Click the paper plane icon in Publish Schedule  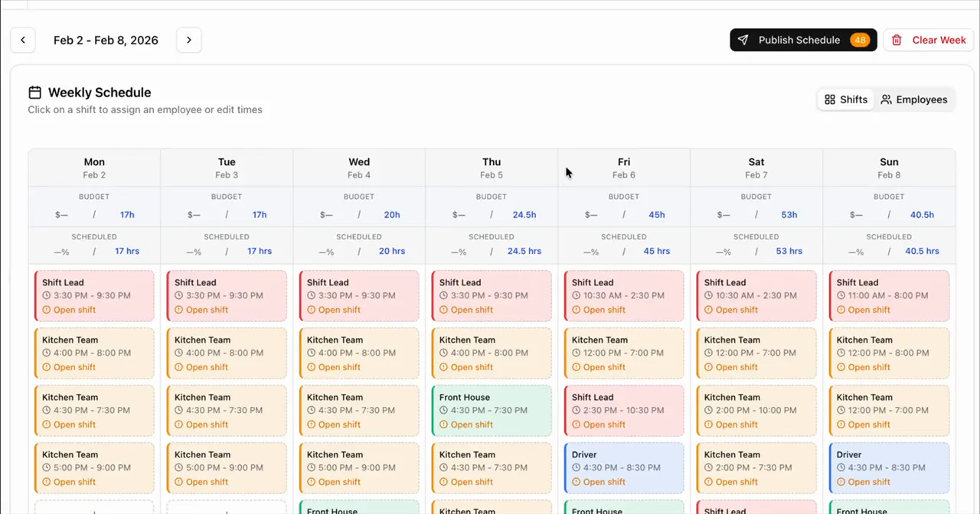(743, 40)
